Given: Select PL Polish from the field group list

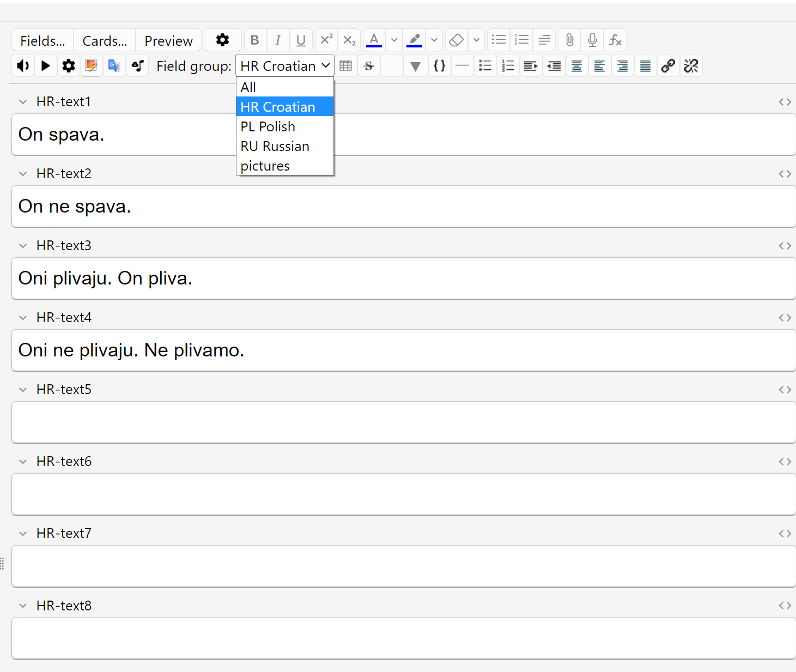Looking at the screenshot, I should 268,126.
